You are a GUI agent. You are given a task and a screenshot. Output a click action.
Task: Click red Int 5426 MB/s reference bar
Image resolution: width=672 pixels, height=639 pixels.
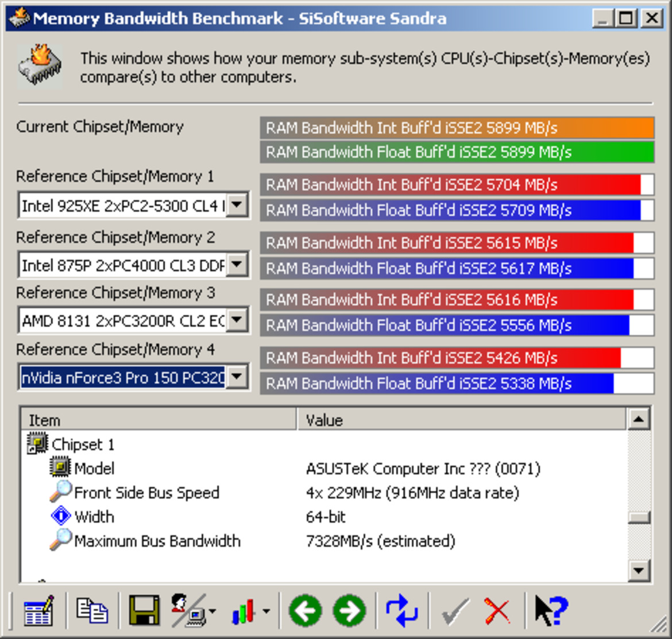point(457,358)
